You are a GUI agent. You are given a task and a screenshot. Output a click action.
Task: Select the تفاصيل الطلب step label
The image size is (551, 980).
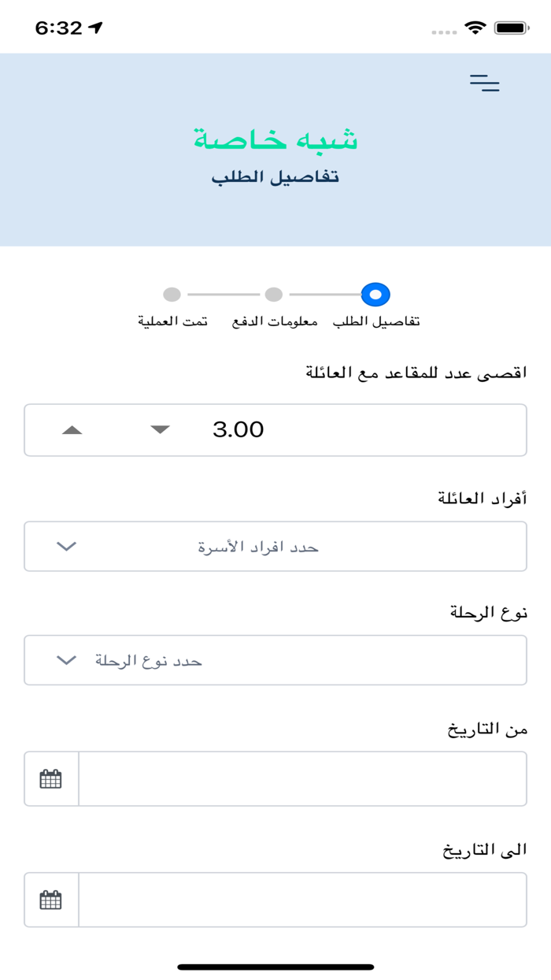(x=379, y=320)
